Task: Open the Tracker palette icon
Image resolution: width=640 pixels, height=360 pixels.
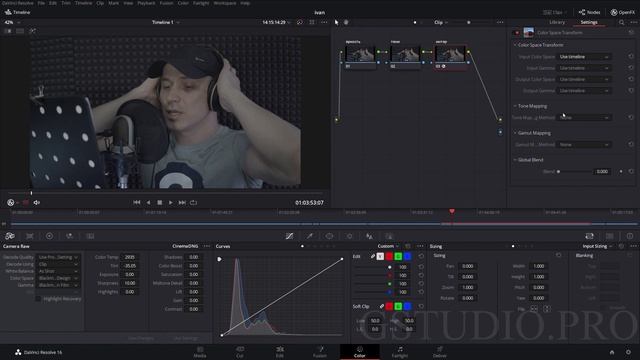Action: [349, 236]
